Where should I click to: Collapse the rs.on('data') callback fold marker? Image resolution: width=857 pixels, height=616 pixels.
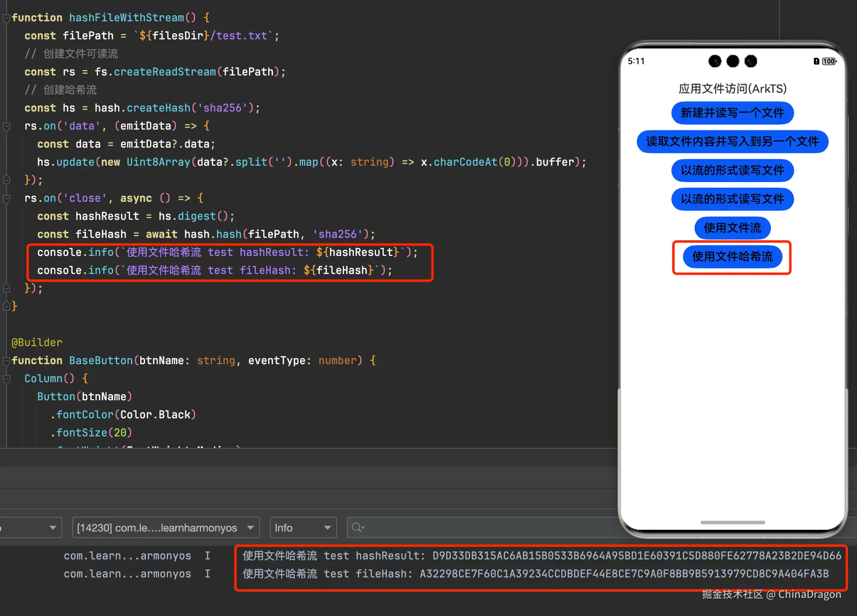coord(6,126)
